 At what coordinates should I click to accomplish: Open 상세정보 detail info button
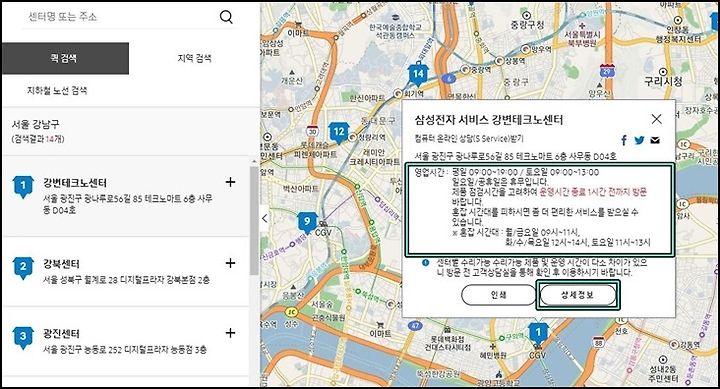point(578,295)
